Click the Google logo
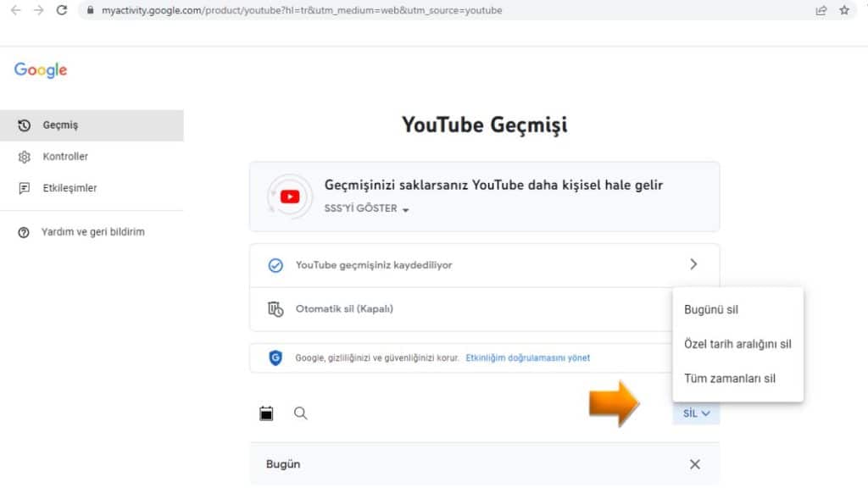Viewport: 868px width, 488px height. point(41,70)
